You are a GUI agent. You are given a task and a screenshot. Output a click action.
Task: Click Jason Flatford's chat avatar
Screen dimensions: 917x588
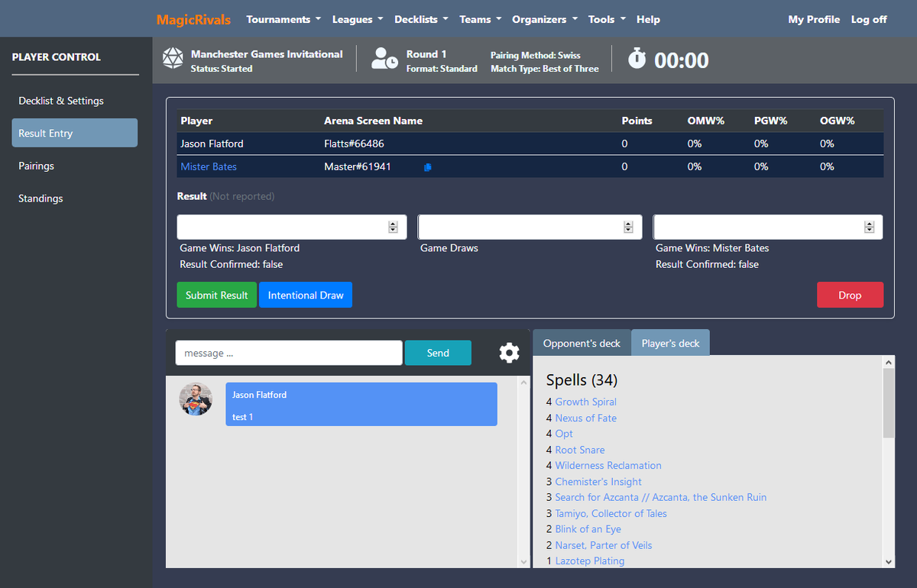click(196, 399)
